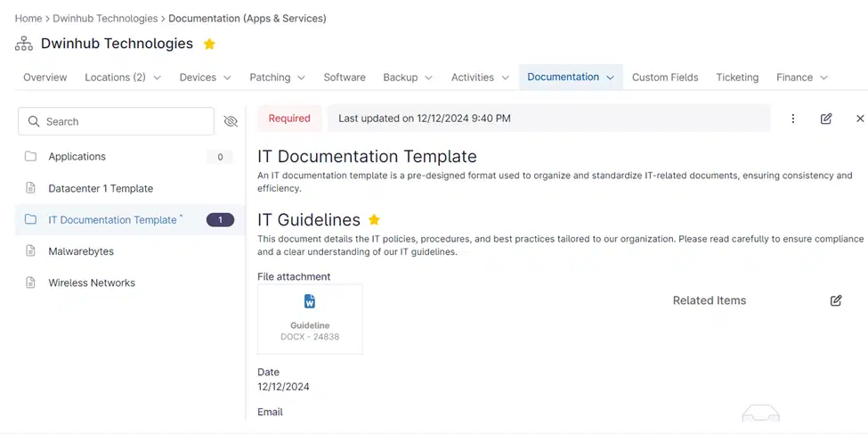Viewport: 868px width, 434px height.
Task: Click the Malwarebytes document icon
Action: coord(30,251)
